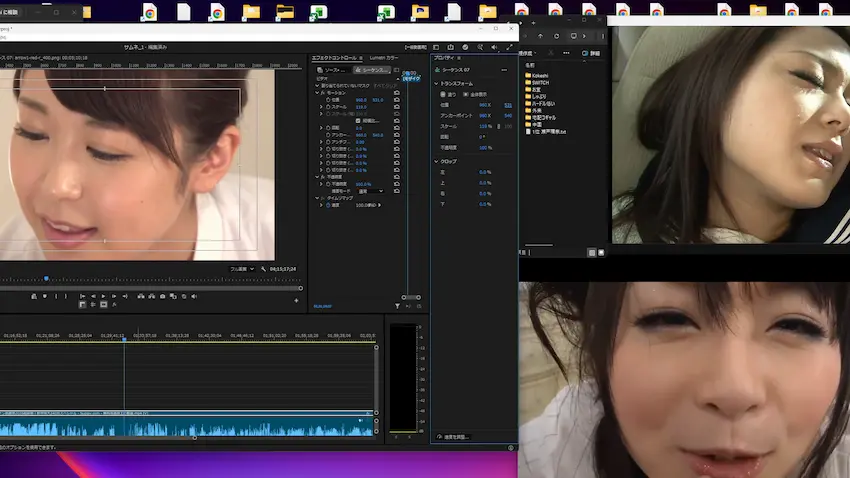Click the Extract button in monitor
This screenshot has height=478, width=850.
click(152, 296)
